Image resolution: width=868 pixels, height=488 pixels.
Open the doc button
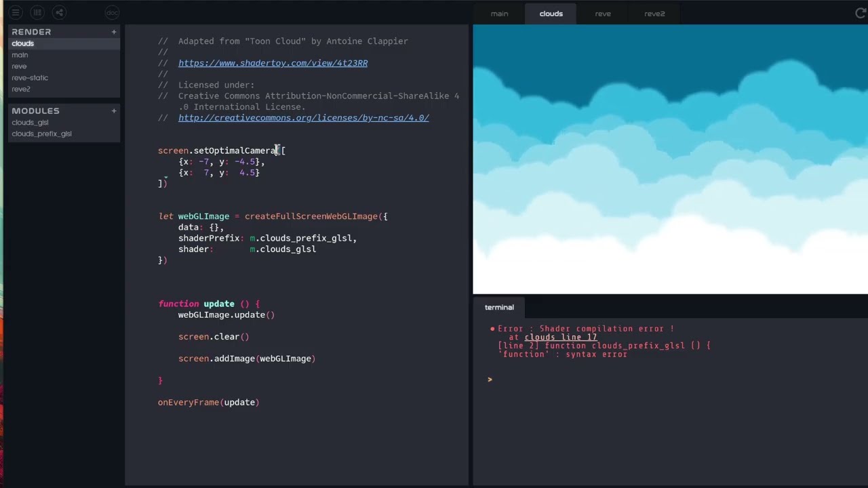pyautogui.click(x=113, y=12)
